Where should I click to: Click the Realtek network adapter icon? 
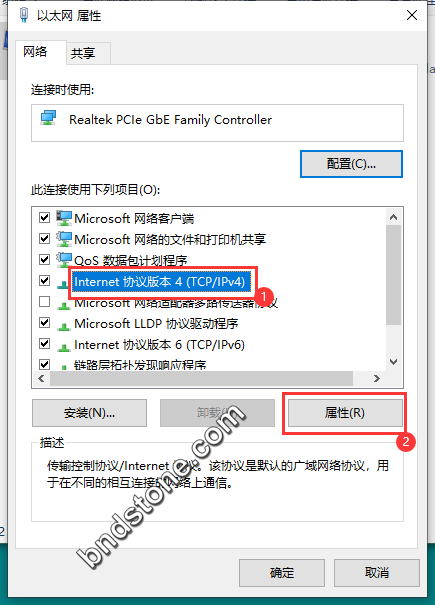pos(49,118)
